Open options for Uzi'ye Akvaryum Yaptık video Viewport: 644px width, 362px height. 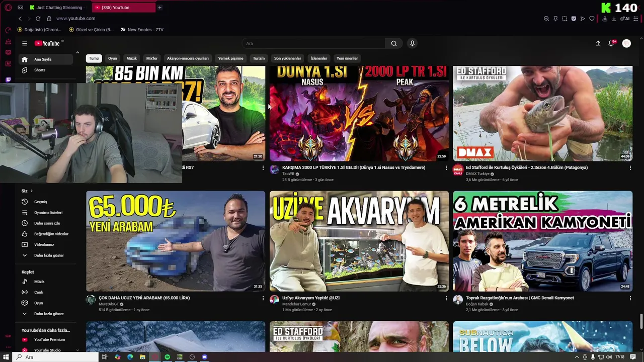pyautogui.click(x=446, y=298)
